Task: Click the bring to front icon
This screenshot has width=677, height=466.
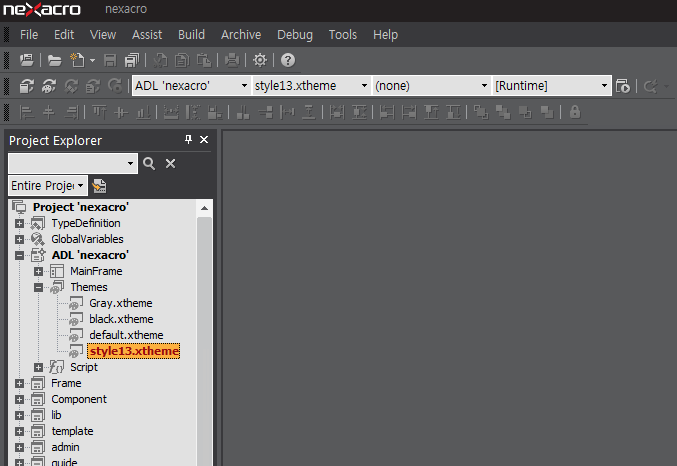Action: pos(481,113)
